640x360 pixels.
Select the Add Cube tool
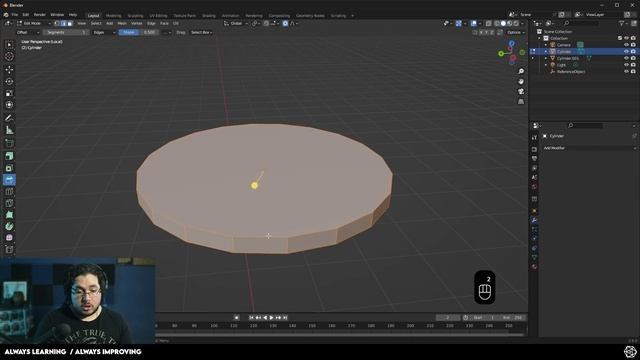(x=9, y=143)
